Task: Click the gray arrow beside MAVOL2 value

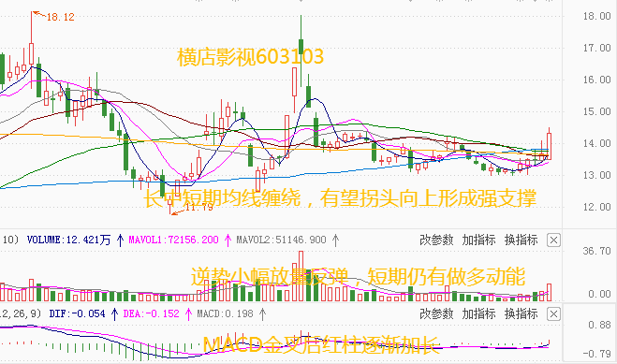Action: pos(335,240)
